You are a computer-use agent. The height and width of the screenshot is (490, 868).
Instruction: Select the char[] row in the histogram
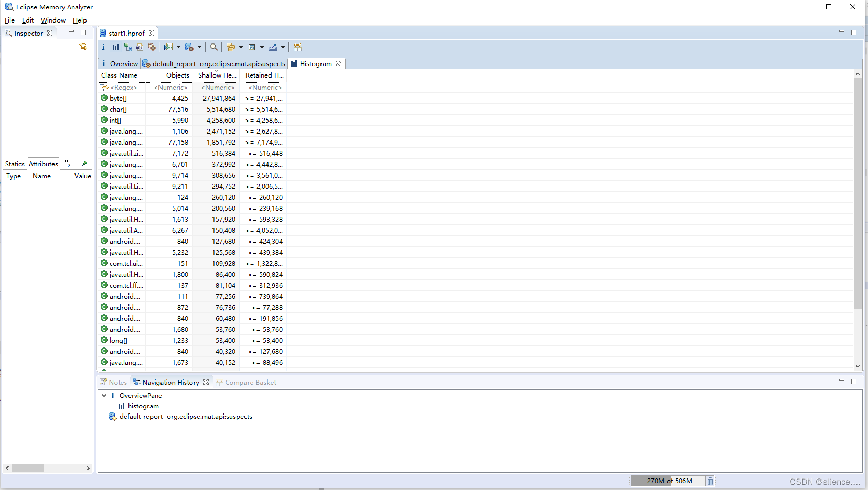192,109
